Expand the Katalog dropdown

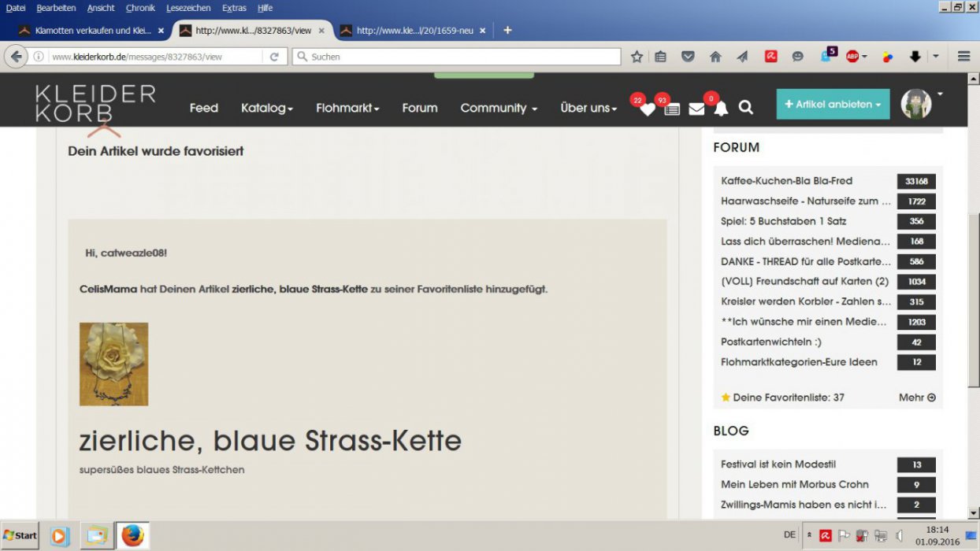pos(267,108)
